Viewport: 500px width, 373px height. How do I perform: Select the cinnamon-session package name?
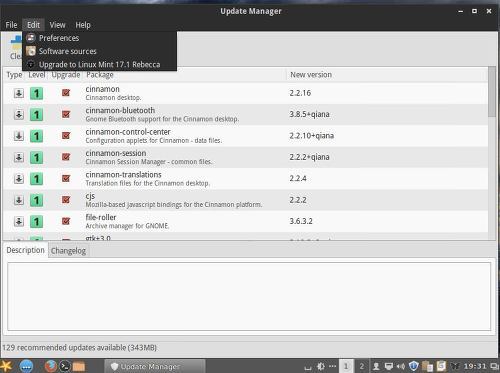(116, 153)
